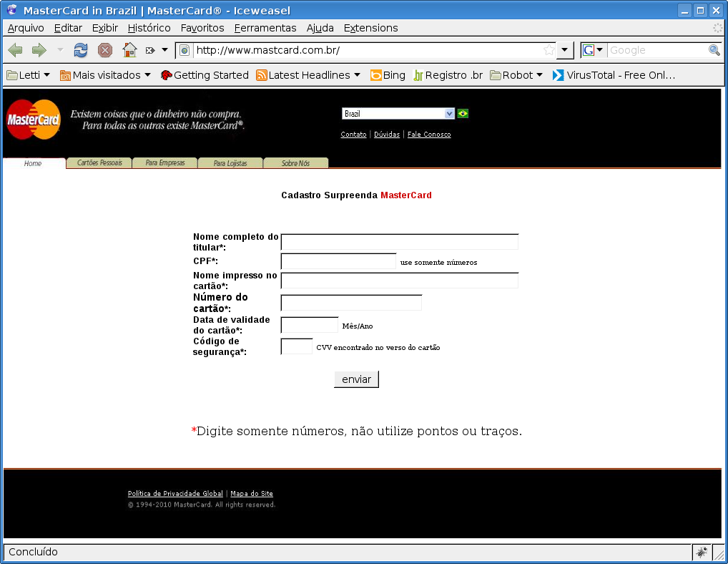Screen dimensions: 728x564
Task: Click the enviar button
Action: 357,379
